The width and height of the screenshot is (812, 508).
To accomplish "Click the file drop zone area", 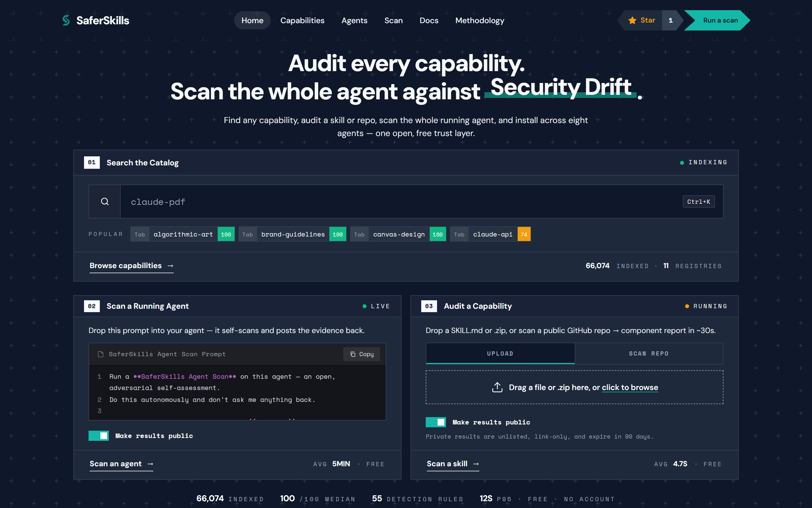I will [574, 387].
